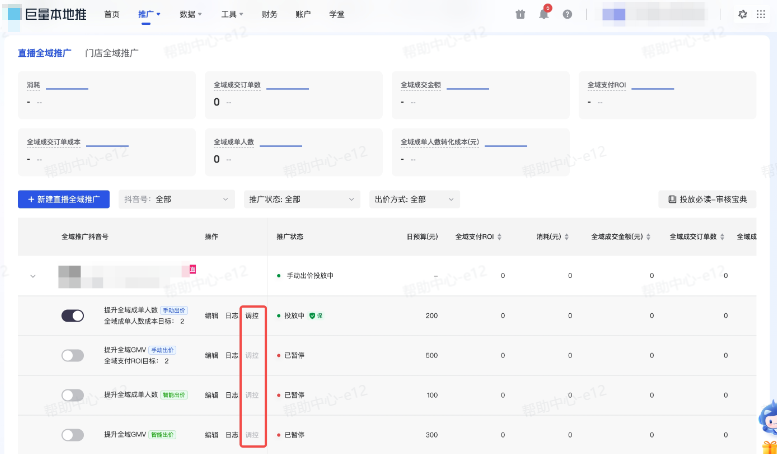
Task: Click 新建直播全域推广 button
Action: (64, 199)
